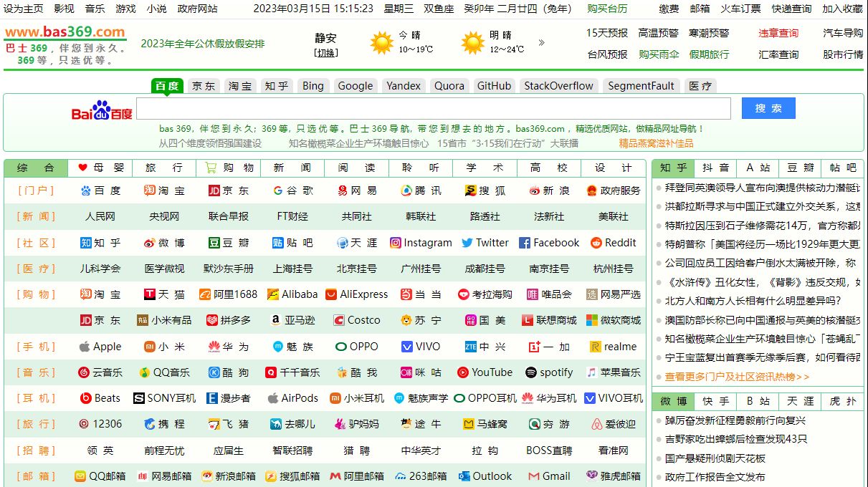Open Alibaba in the shopping row
The image size is (868, 487).
click(292, 294)
